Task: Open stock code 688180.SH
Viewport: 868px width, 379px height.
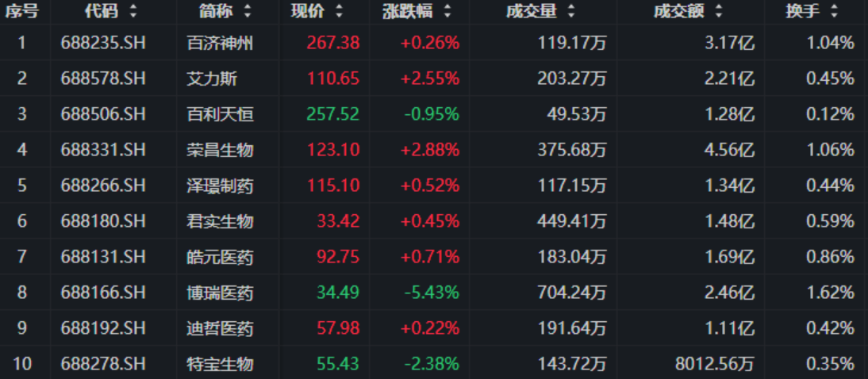Action: pyautogui.click(x=103, y=221)
